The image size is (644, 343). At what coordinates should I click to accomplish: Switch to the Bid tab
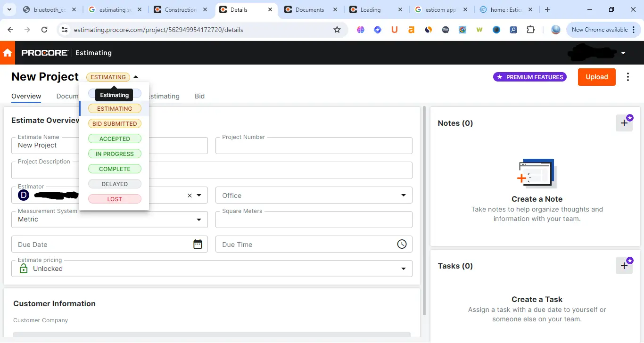click(x=199, y=96)
